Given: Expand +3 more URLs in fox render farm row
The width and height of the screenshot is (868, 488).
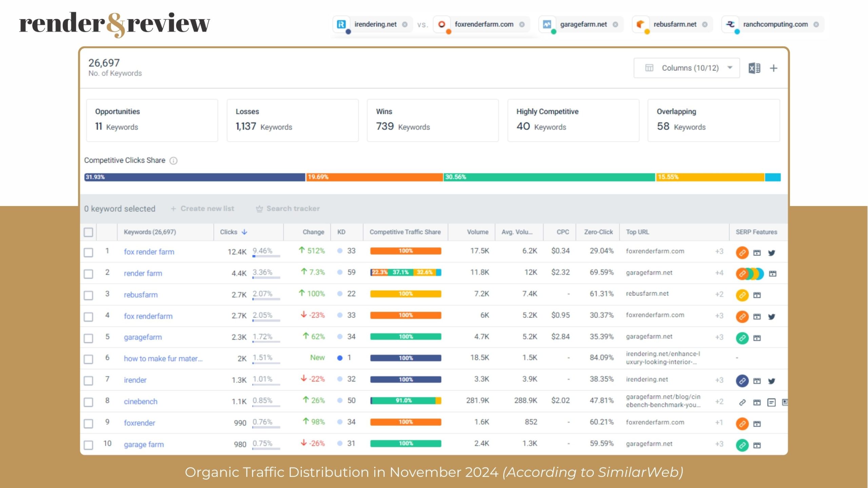Looking at the screenshot, I should pyautogui.click(x=719, y=251).
